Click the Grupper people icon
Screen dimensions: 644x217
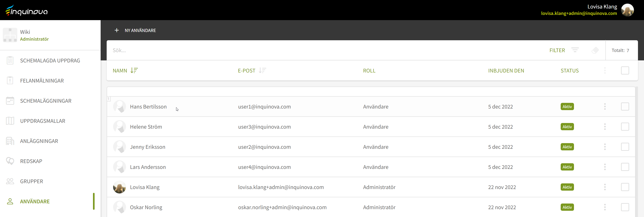tap(10, 181)
